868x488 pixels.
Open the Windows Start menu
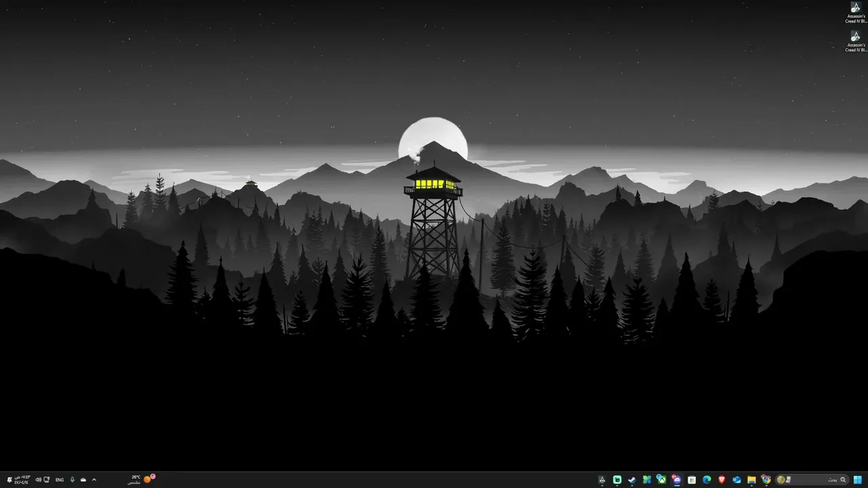857,480
